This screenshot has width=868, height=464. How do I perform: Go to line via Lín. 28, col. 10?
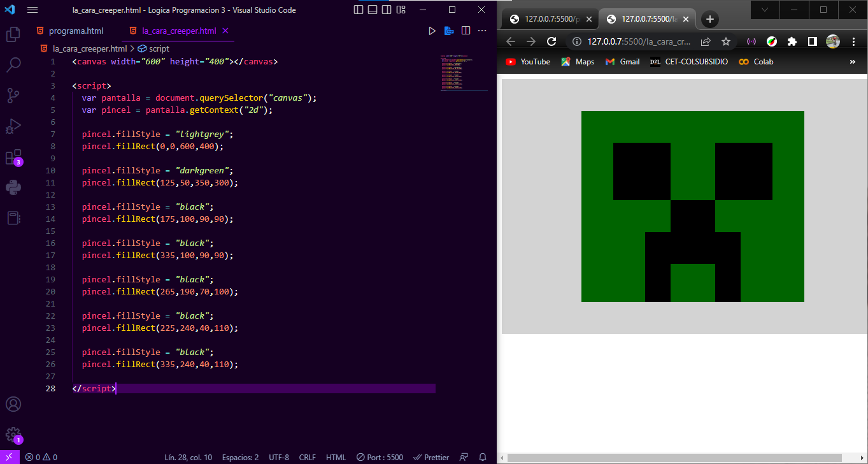[189, 457]
